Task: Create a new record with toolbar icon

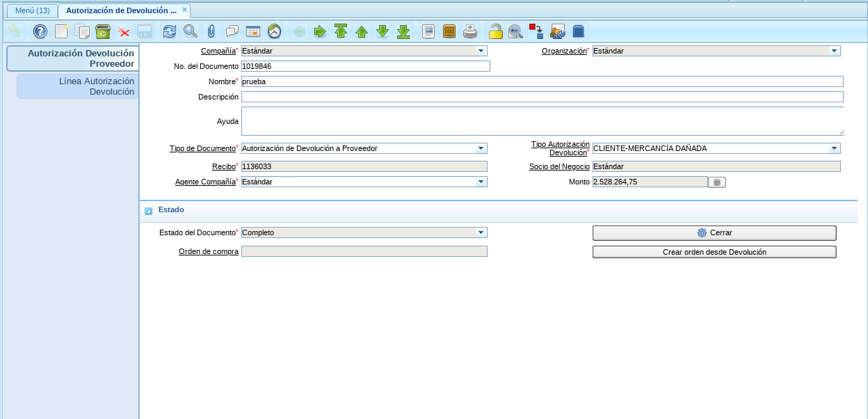Action: (x=61, y=31)
